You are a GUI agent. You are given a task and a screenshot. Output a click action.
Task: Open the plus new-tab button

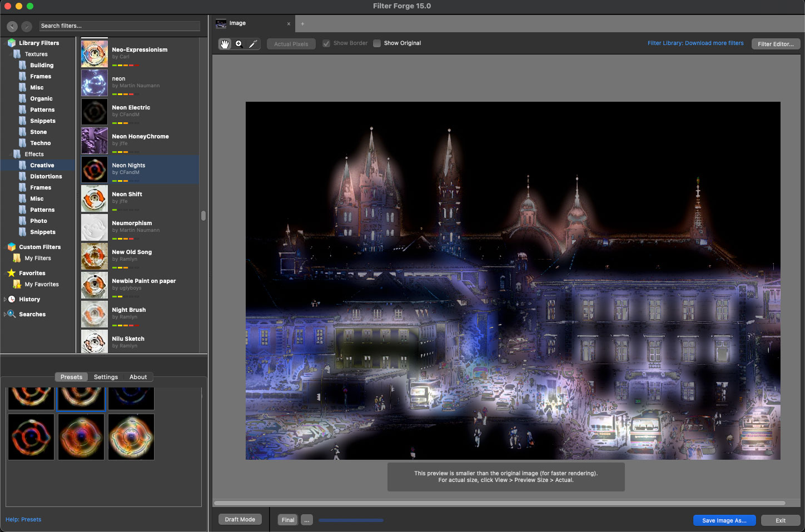(302, 24)
